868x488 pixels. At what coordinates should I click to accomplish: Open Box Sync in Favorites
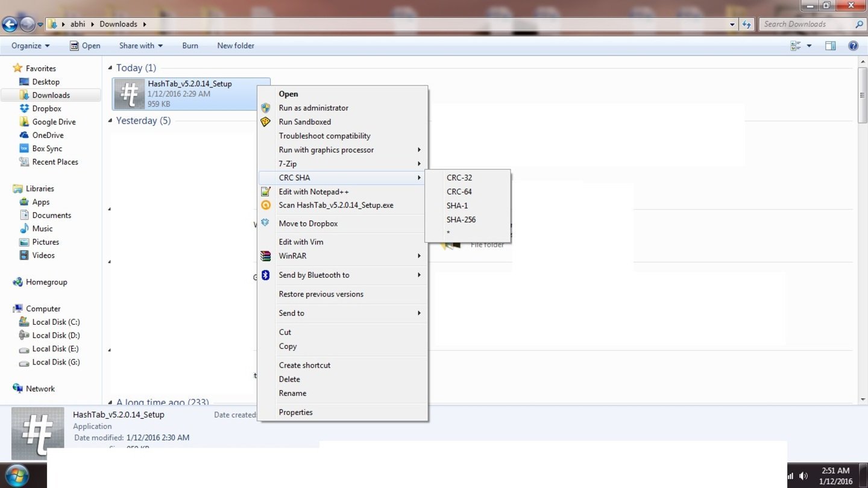[x=47, y=148]
